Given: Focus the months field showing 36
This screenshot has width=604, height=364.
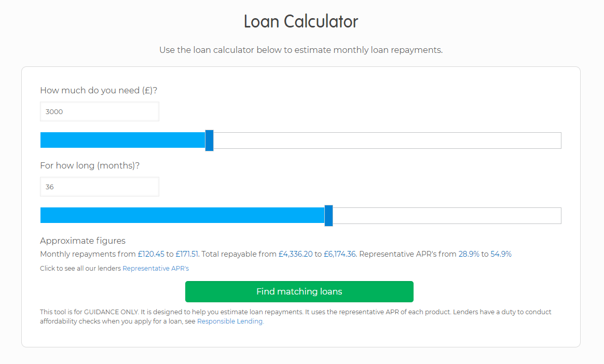Looking at the screenshot, I should pos(99,187).
